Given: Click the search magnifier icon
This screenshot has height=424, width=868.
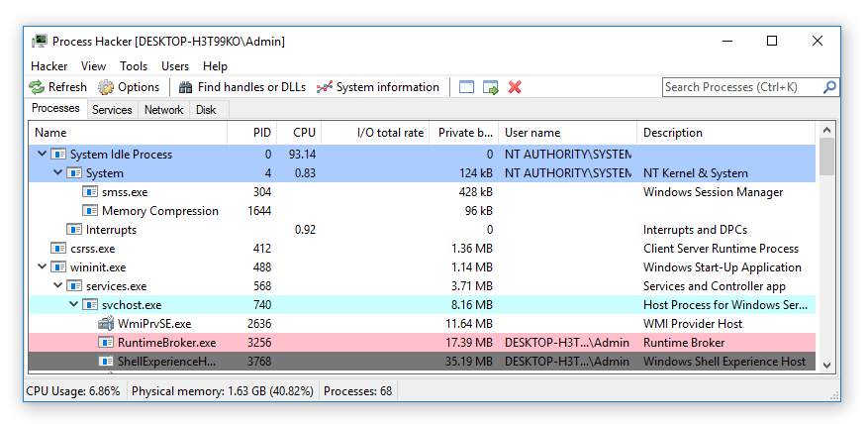Looking at the screenshot, I should pyautogui.click(x=829, y=87).
